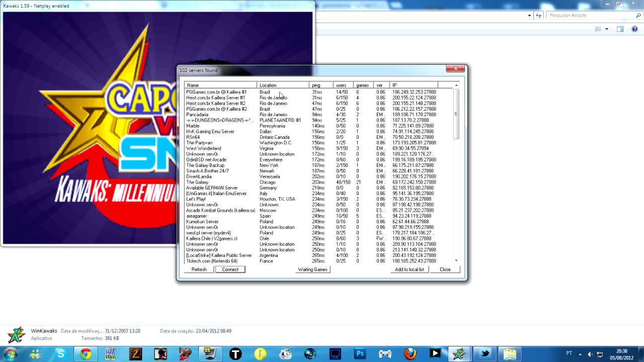Change view with Explorer view icon

pos(598,29)
